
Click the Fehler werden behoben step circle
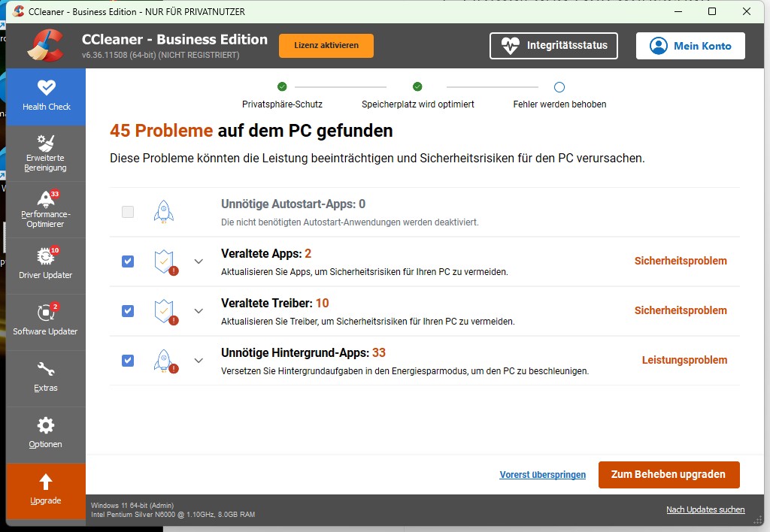559,87
